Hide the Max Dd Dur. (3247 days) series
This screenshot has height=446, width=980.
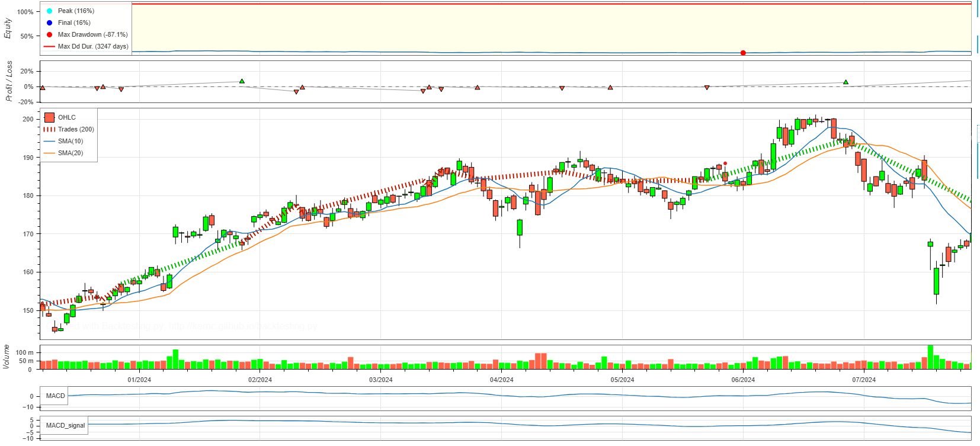(92, 46)
